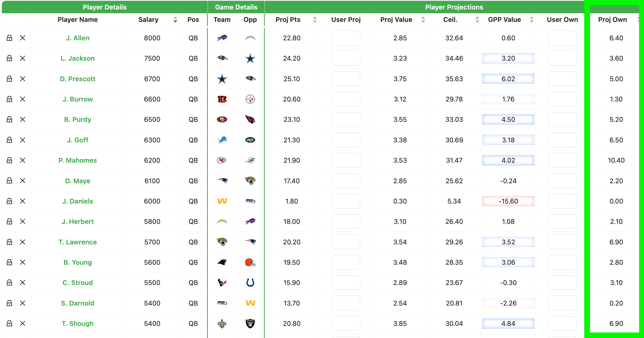Click the lock icon for T. Lawrence
This screenshot has width=644, height=338.
tap(9, 242)
